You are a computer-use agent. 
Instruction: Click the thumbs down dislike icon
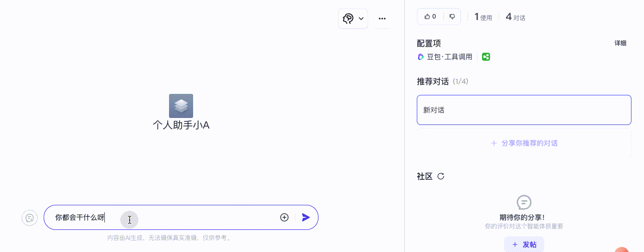452,17
